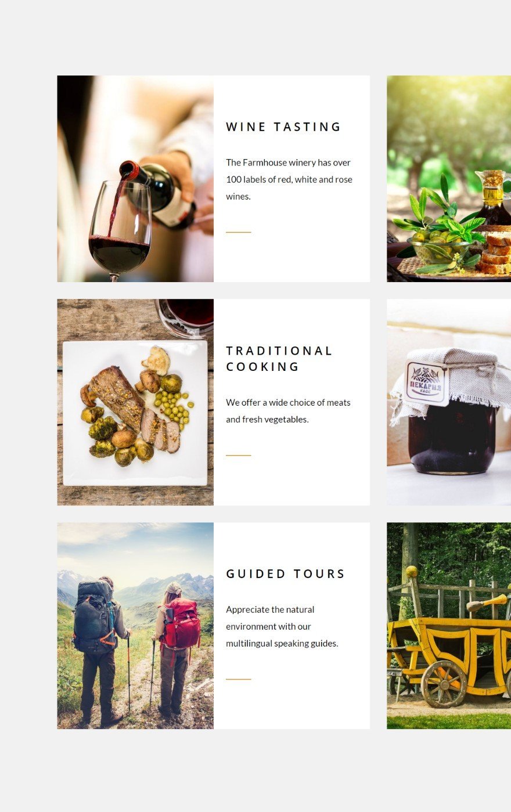Open the yellow wooden cart photo

pos(449,626)
